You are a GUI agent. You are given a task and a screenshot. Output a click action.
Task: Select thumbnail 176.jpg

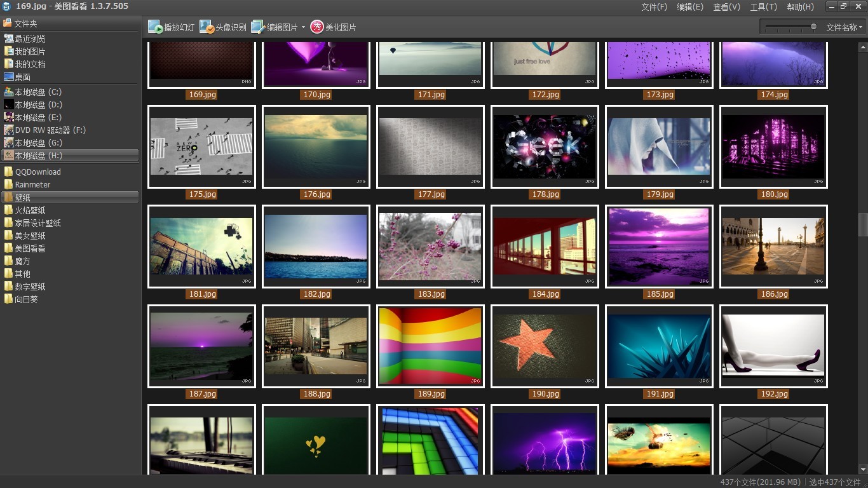[x=316, y=147]
